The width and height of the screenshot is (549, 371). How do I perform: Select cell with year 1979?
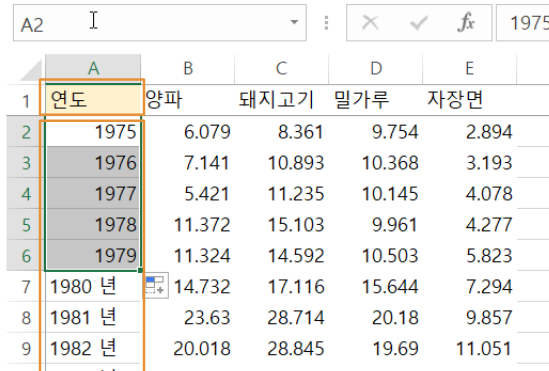click(x=93, y=256)
